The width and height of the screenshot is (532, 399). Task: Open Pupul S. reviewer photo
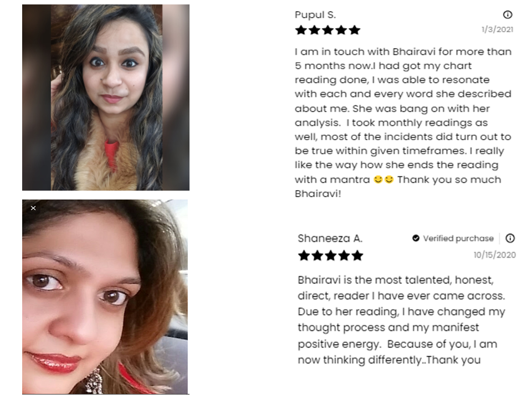click(106, 98)
